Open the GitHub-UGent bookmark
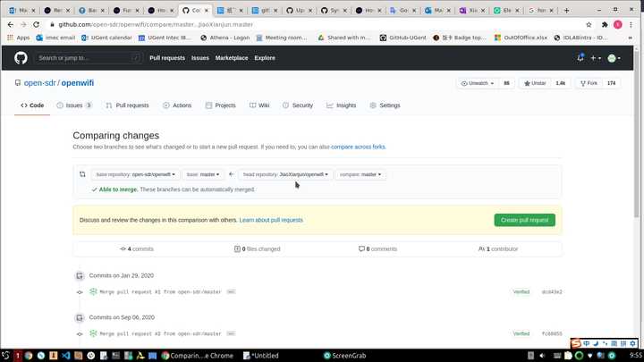The height and width of the screenshot is (362, 644). coord(402,38)
